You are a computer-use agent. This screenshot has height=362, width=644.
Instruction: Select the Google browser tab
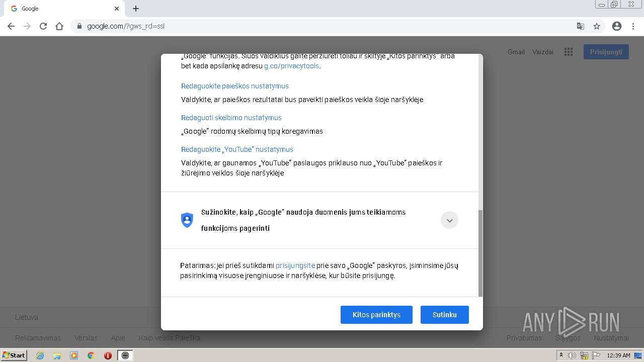pyautogui.click(x=64, y=9)
